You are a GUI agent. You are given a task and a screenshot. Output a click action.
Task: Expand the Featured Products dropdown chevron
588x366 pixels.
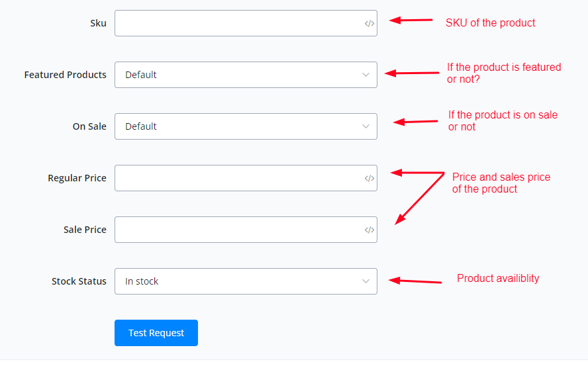366,75
